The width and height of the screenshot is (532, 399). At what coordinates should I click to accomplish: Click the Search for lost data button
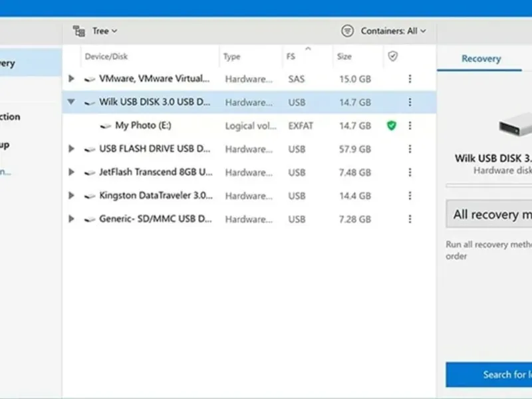coord(489,374)
